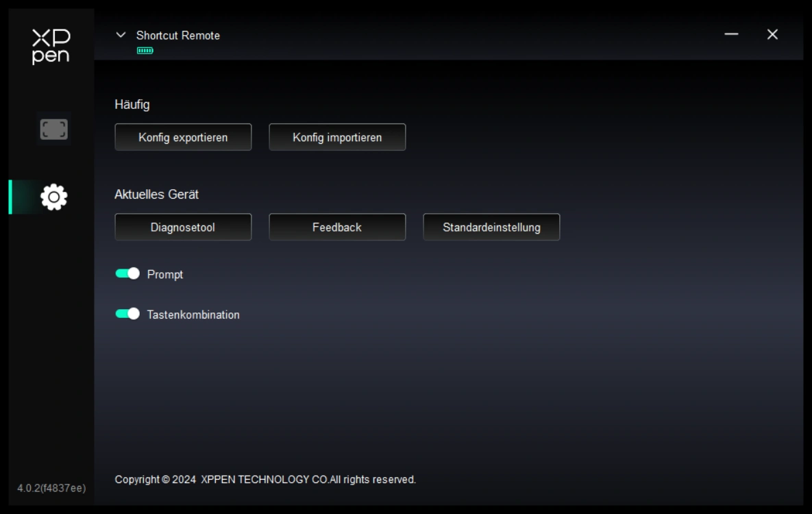Open the Feedback form
The width and height of the screenshot is (812, 514).
337,227
